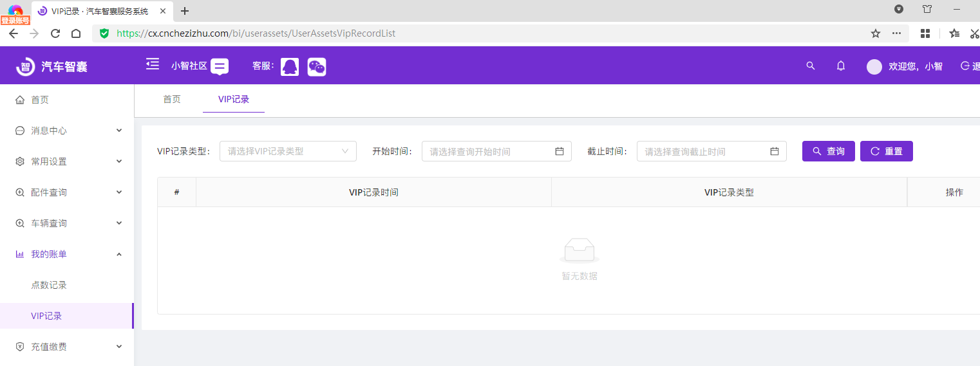
Task: Click the 汽车智囊 logo
Action: click(52, 66)
